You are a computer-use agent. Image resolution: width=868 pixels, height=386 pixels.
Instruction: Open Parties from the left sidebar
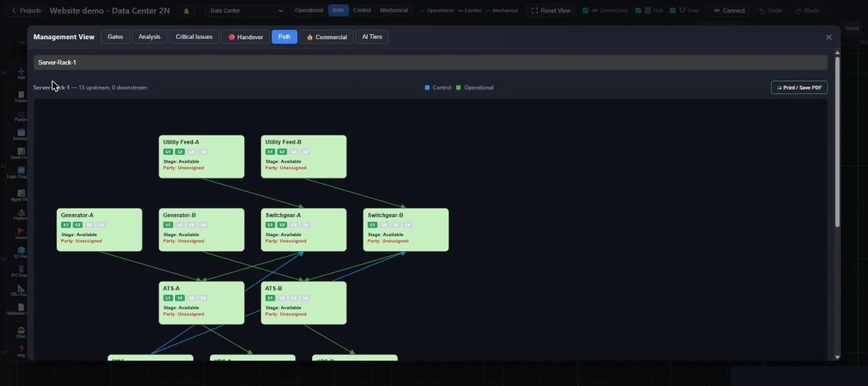[21, 116]
